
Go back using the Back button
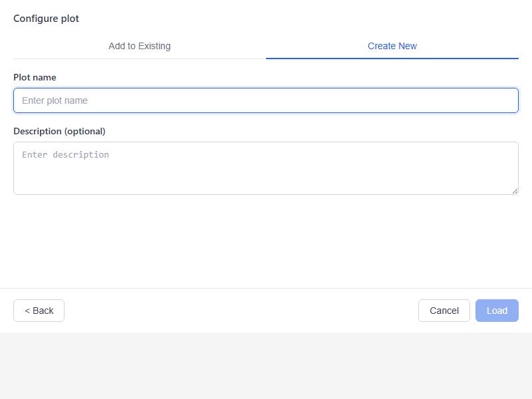click(38, 311)
